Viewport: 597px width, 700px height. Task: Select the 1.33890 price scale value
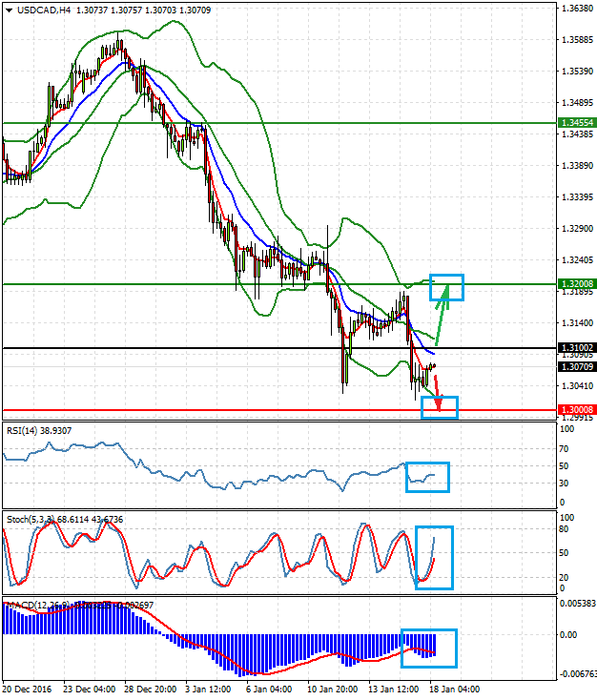tap(577, 166)
